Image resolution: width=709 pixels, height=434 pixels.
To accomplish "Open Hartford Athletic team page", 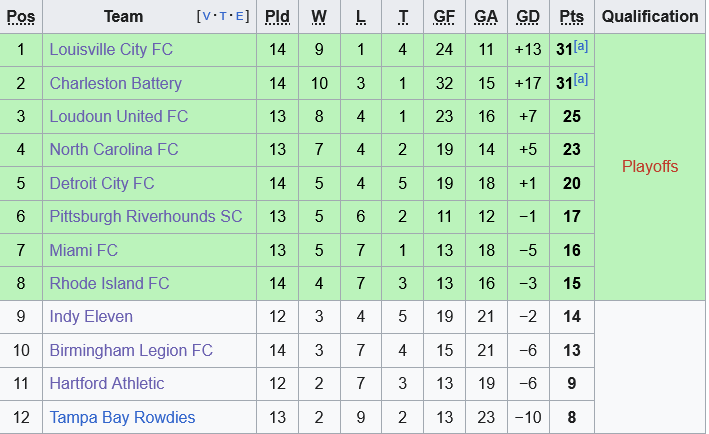I will [x=107, y=383].
